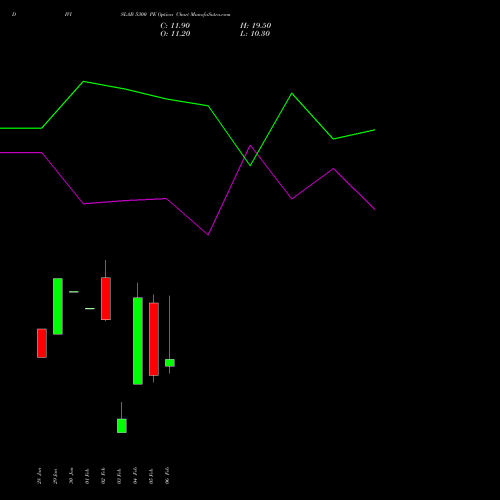This screenshot has width=500, height=500.
Task: Click the red candlestick for 28 Jan
Action: pos(42,343)
